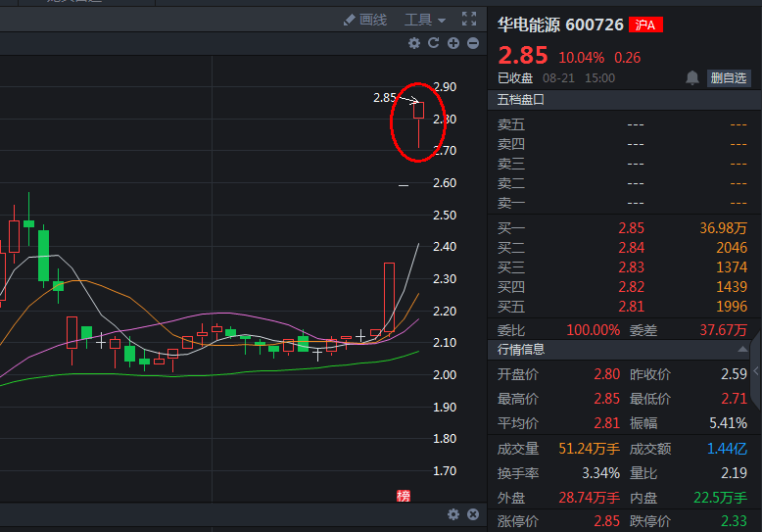Click the 行情信息 header label
This screenshot has width=762, height=532.
(520, 349)
